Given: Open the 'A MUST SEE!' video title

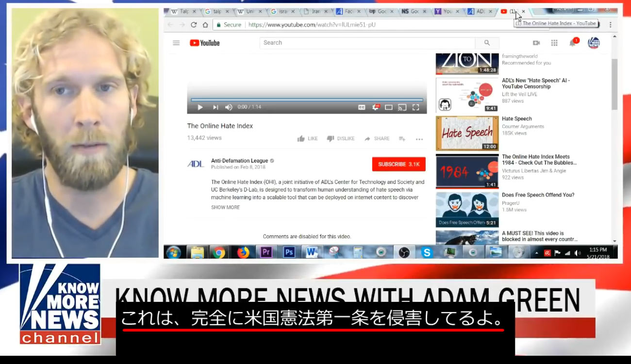Looking at the screenshot, I should pyautogui.click(x=540, y=236).
